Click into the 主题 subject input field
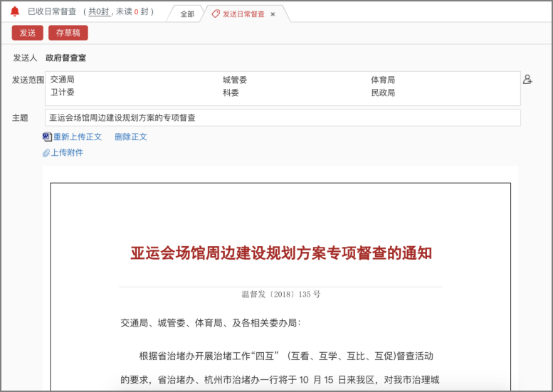Screen dimensions: 553x392 coord(283,117)
